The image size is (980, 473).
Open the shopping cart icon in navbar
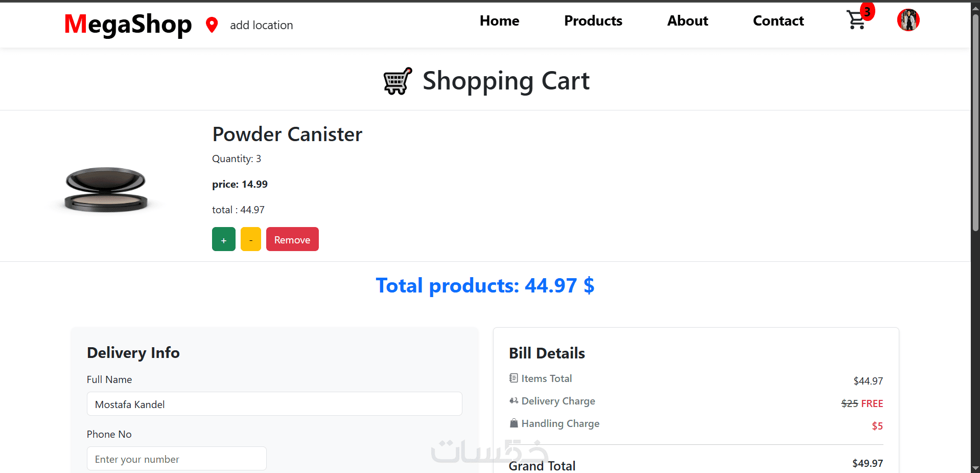click(x=855, y=21)
